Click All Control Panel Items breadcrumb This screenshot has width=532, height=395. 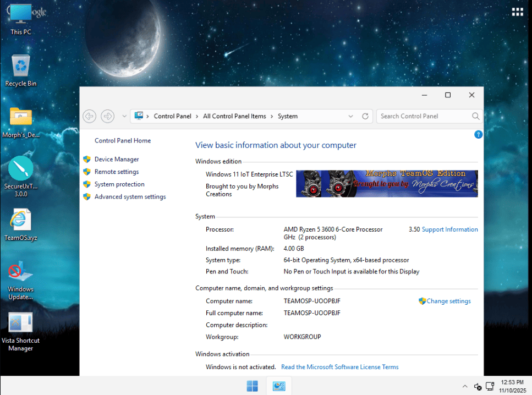click(x=234, y=116)
